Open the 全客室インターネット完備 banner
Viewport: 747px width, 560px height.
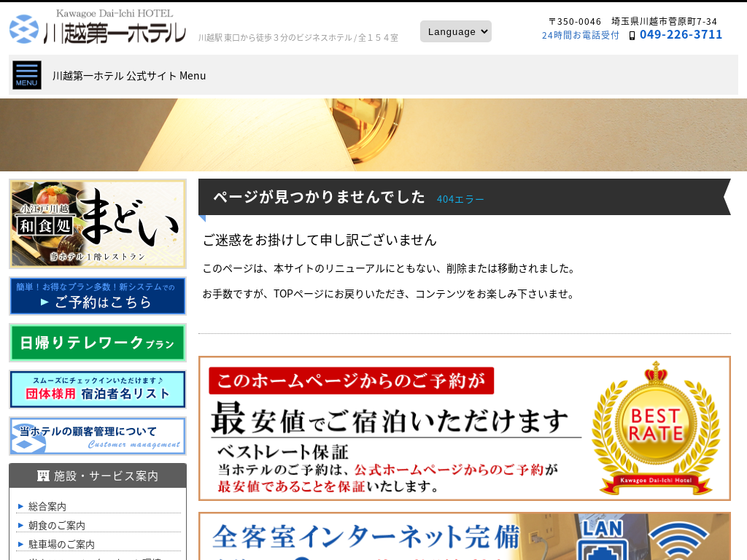pos(465,537)
